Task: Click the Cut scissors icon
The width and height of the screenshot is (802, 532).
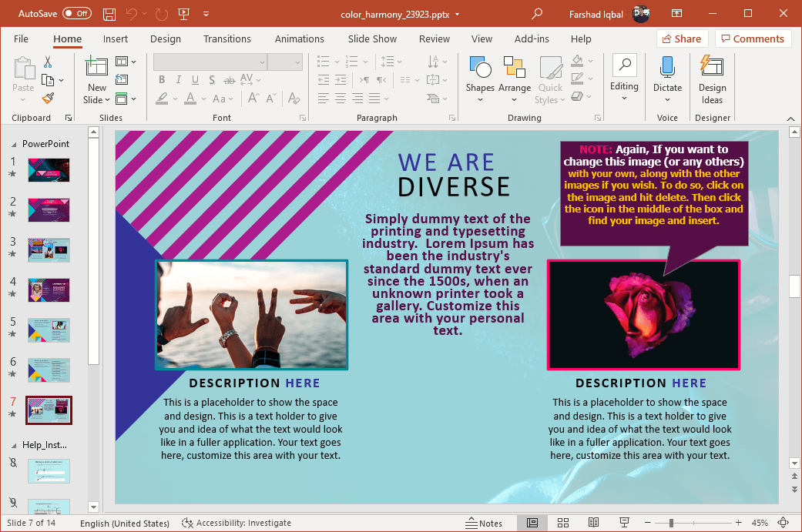Action: click(x=48, y=62)
